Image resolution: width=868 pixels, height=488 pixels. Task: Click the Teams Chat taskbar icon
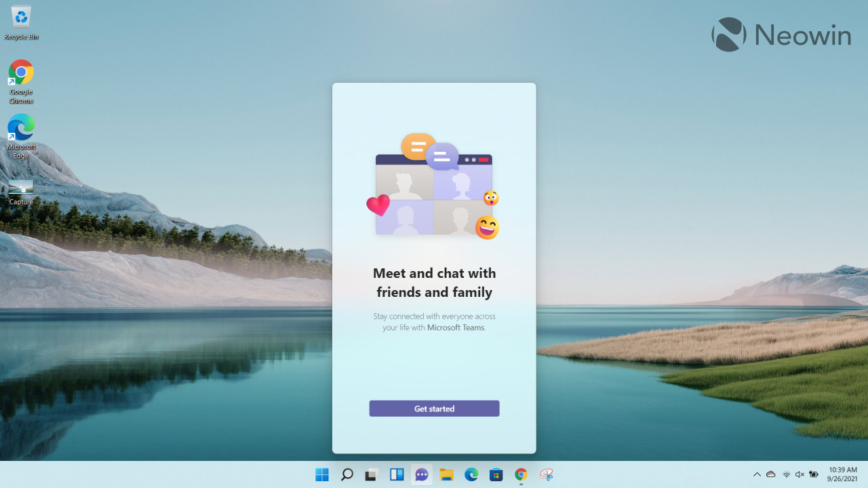click(422, 474)
